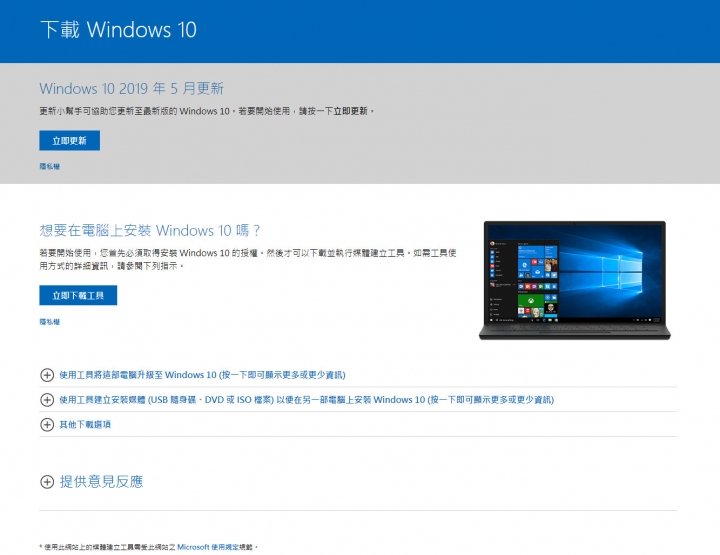The width and height of the screenshot is (720, 555).
Task: Click the Windows 10 laptop image
Action: pos(574,280)
